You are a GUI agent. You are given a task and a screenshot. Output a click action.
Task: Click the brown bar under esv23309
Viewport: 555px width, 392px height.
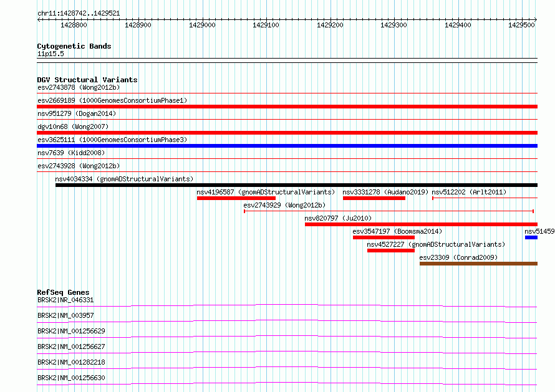[478, 264]
